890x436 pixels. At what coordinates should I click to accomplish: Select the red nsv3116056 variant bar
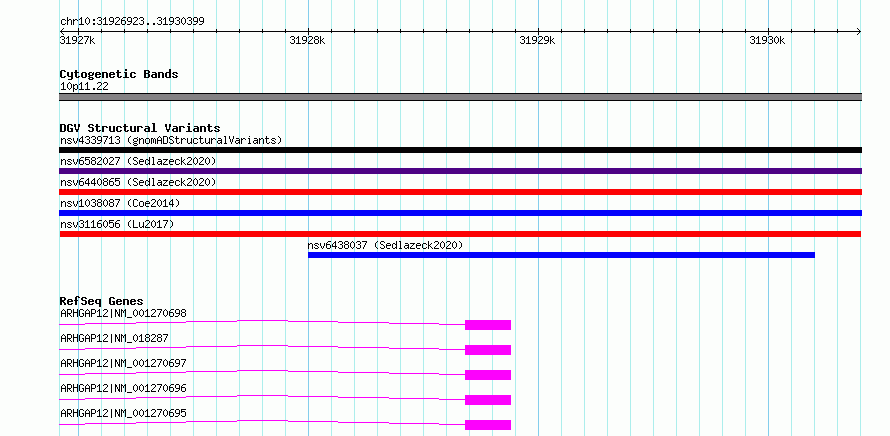[x=460, y=234]
